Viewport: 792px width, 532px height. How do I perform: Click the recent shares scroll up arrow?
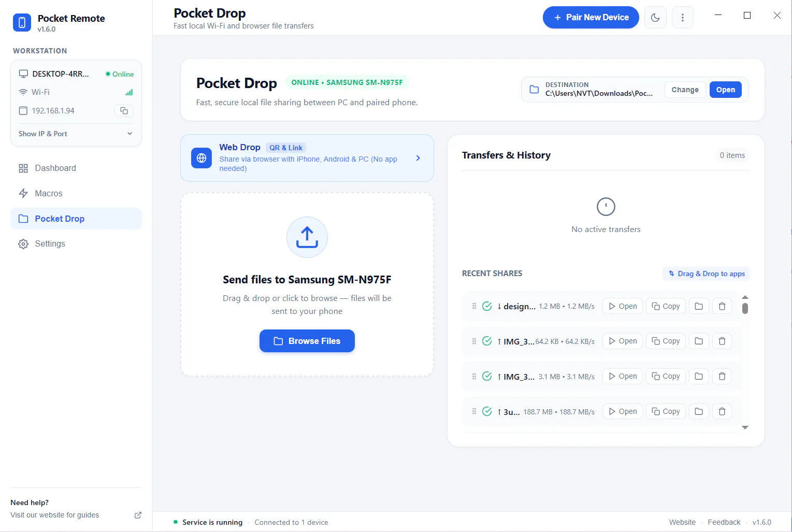[x=745, y=297]
